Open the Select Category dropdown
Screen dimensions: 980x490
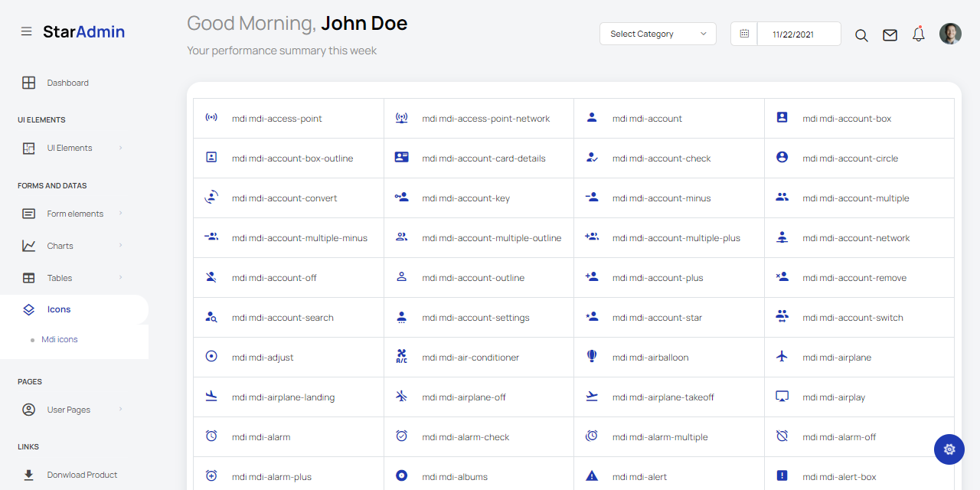click(x=657, y=34)
